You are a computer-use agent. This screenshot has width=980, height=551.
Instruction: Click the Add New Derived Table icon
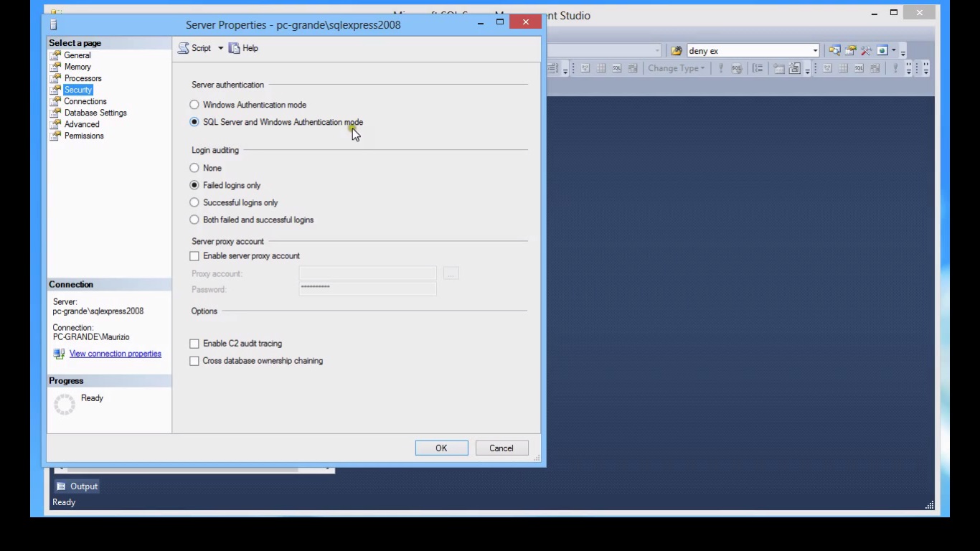point(794,68)
